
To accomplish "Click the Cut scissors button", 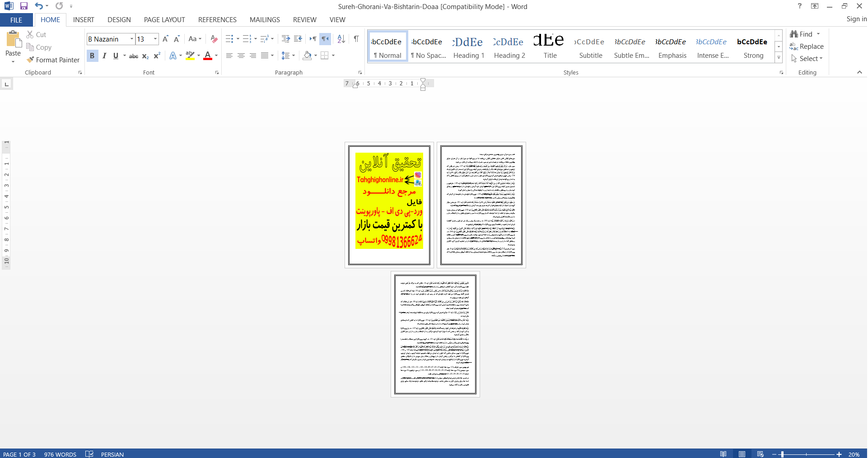I will point(36,34).
